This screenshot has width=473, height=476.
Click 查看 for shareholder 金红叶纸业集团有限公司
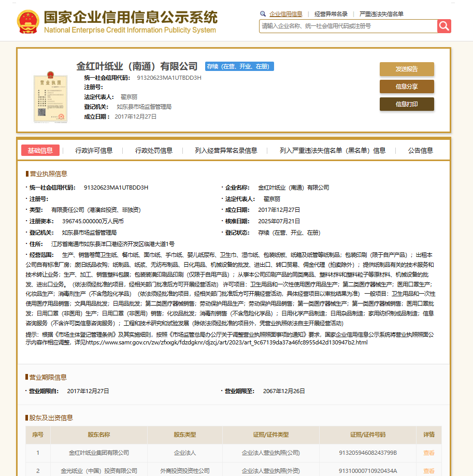428,453
